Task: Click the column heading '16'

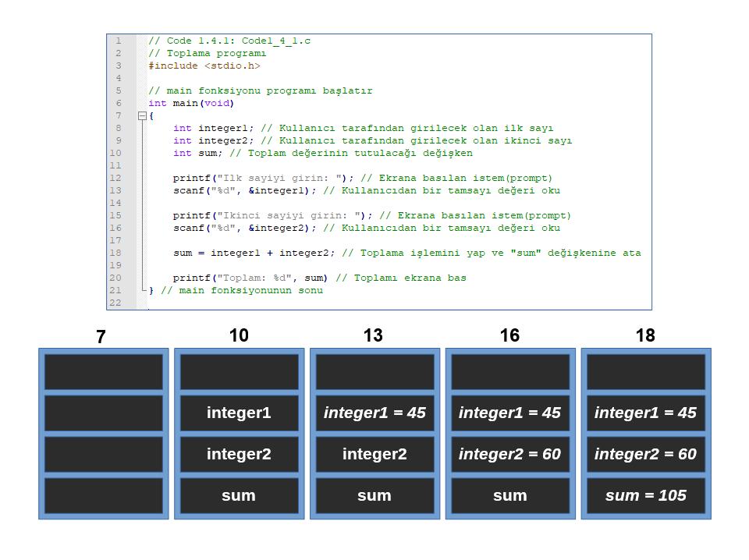Action: click(x=509, y=335)
